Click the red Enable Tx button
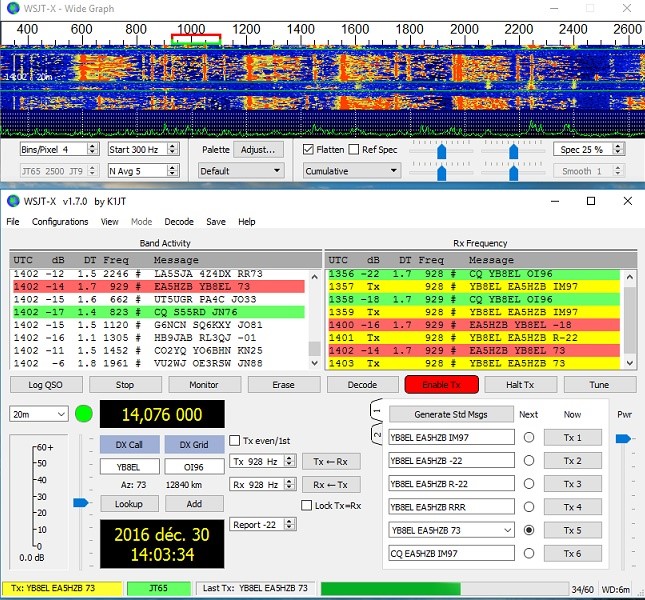 (x=442, y=385)
